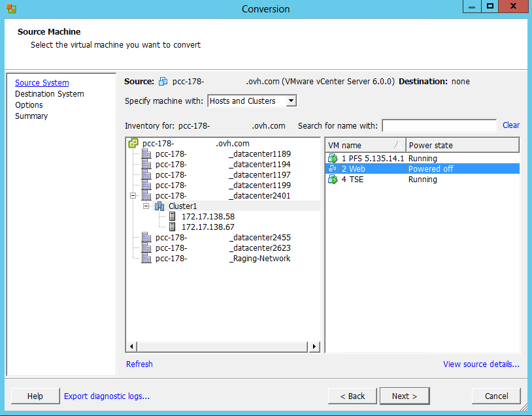
Task: Click the Cluster1 cluster icon
Action: [x=159, y=206]
